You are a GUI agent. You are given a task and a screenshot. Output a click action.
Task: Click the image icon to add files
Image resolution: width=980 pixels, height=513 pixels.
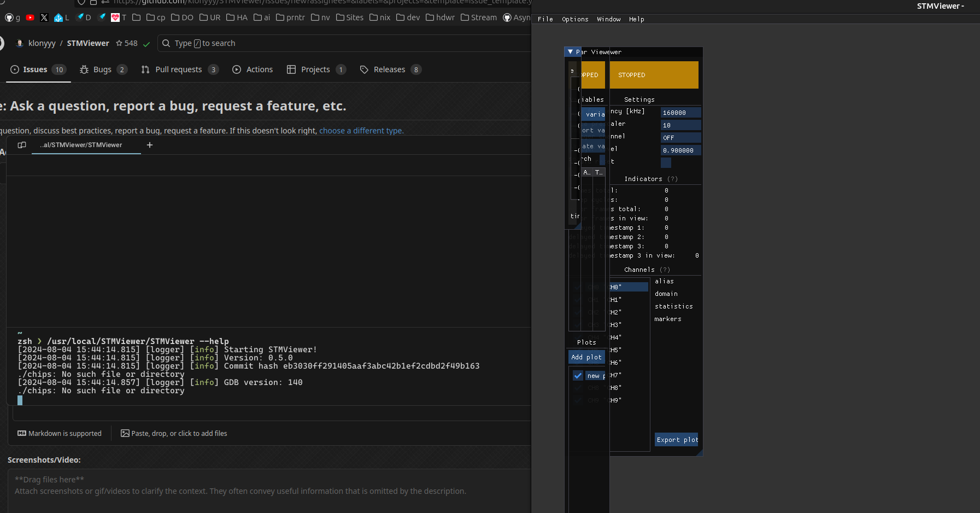coord(125,433)
